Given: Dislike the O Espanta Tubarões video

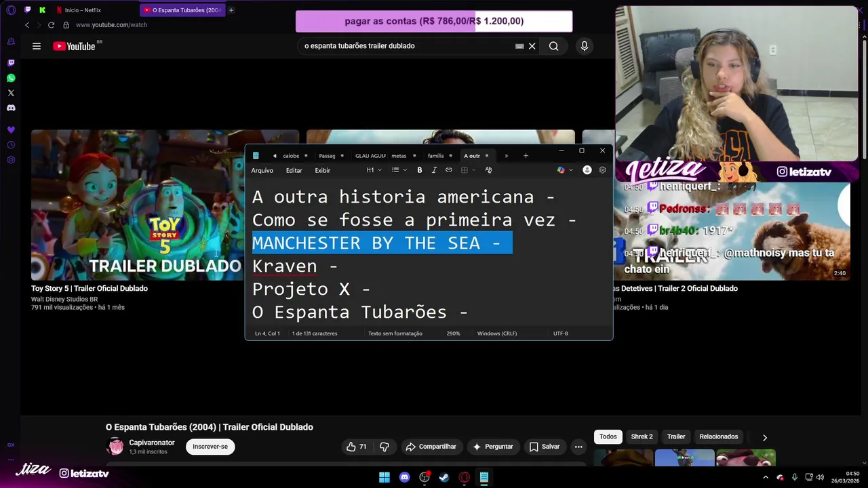Looking at the screenshot, I should click(384, 447).
